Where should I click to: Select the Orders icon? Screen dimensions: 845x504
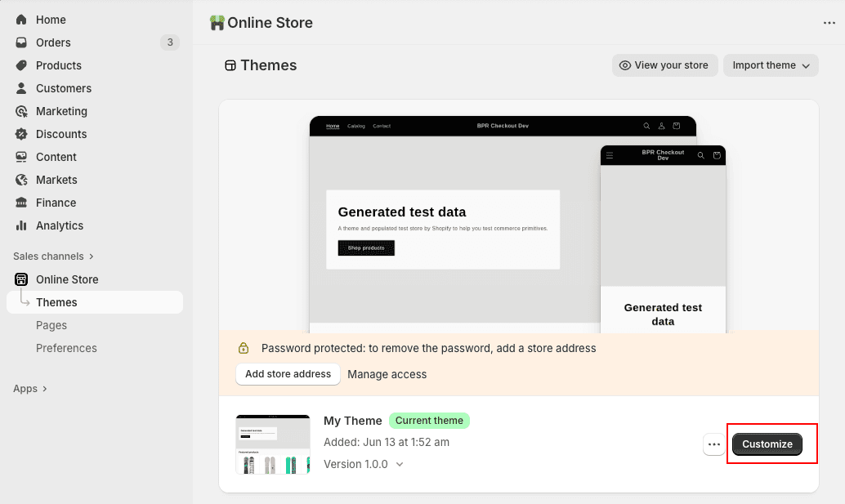click(20, 42)
